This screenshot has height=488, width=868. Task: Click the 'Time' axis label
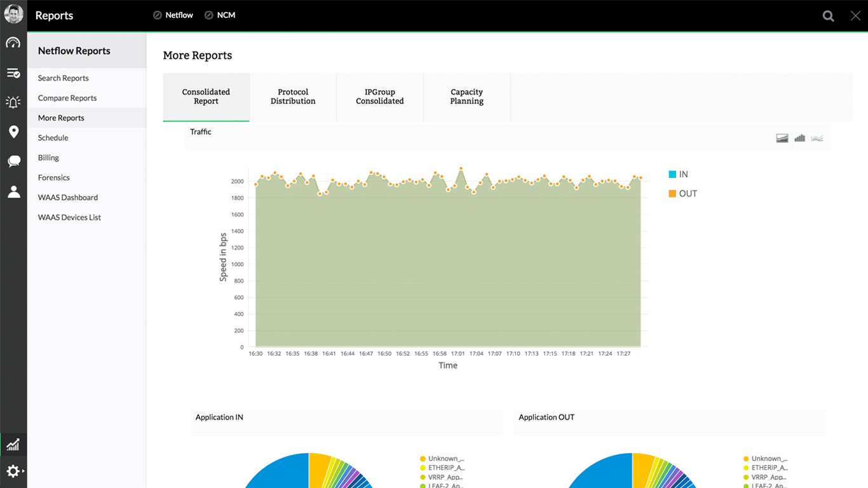[x=448, y=365]
